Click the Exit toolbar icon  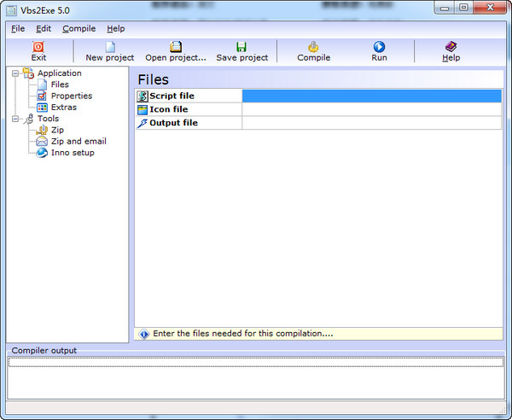coord(38,47)
